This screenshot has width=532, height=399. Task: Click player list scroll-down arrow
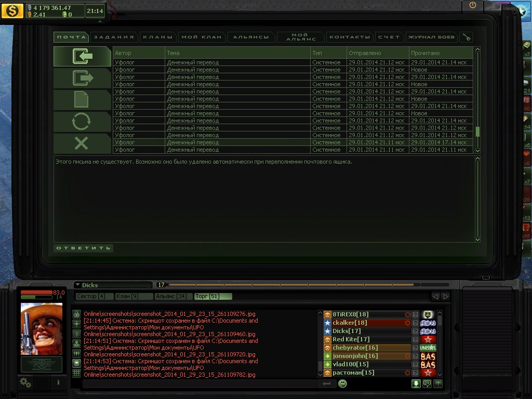pyautogui.click(x=440, y=375)
